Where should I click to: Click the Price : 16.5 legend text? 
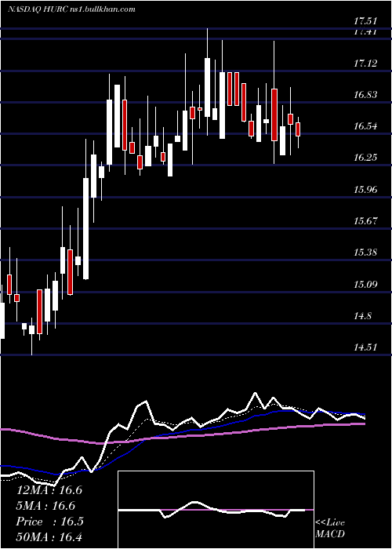(49, 522)
